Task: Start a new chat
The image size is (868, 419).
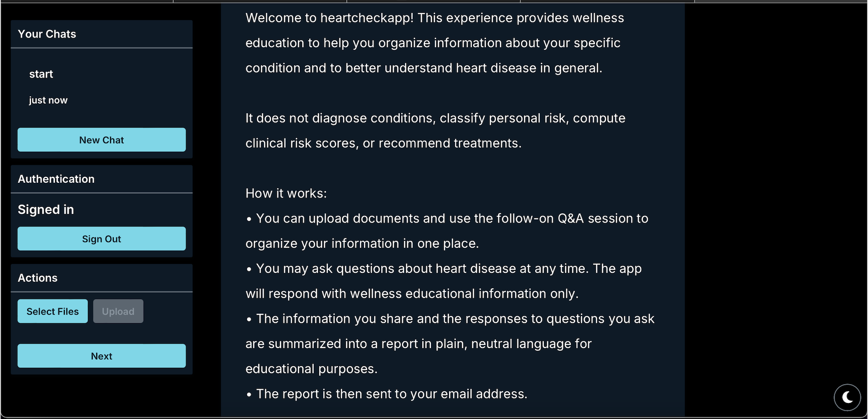Action: pos(102,140)
